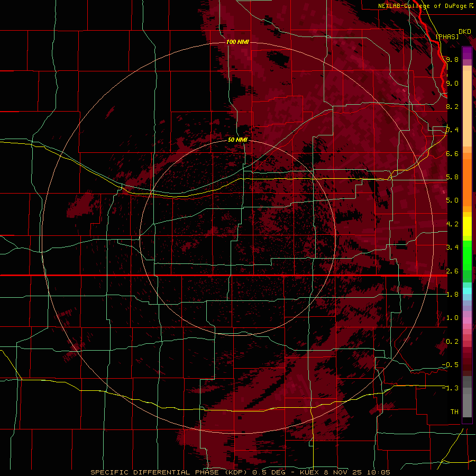The width and height of the screenshot is (476, 476).
Task: Click the DKD label above the color scale
Action: tap(465, 32)
